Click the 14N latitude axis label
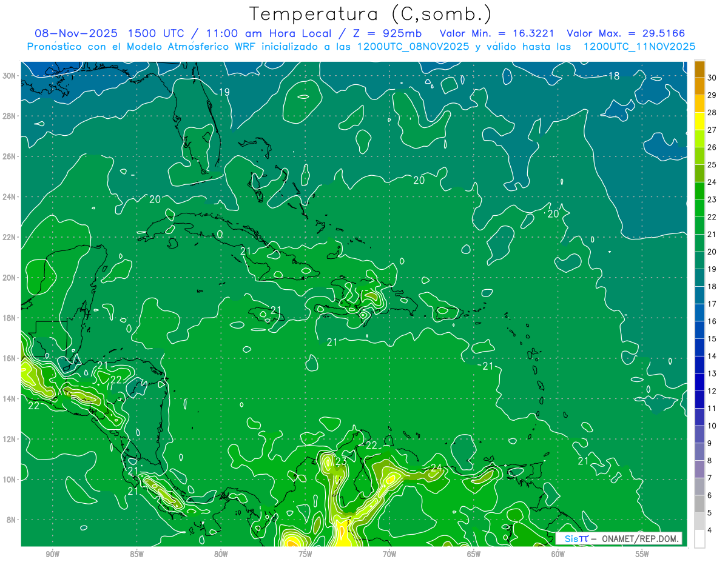The image size is (728, 562). (10, 398)
